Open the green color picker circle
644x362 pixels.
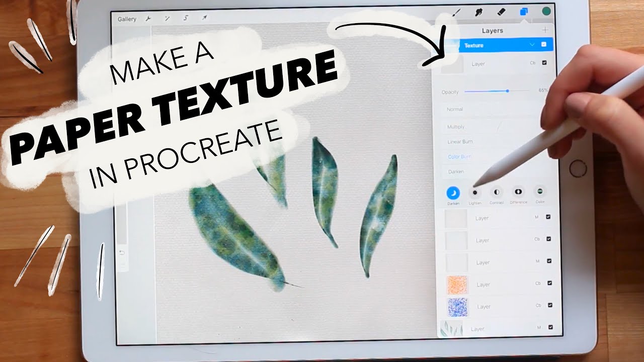click(546, 11)
